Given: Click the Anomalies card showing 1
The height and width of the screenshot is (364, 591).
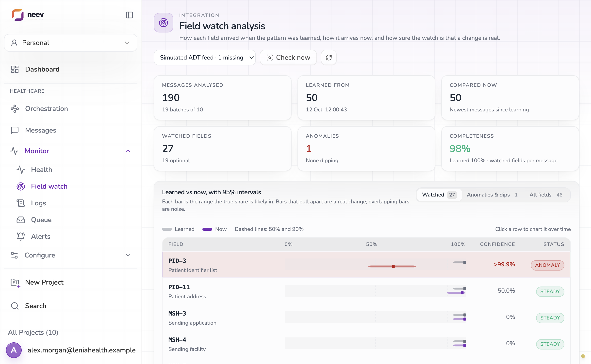Looking at the screenshot, I should coord(366,149).
